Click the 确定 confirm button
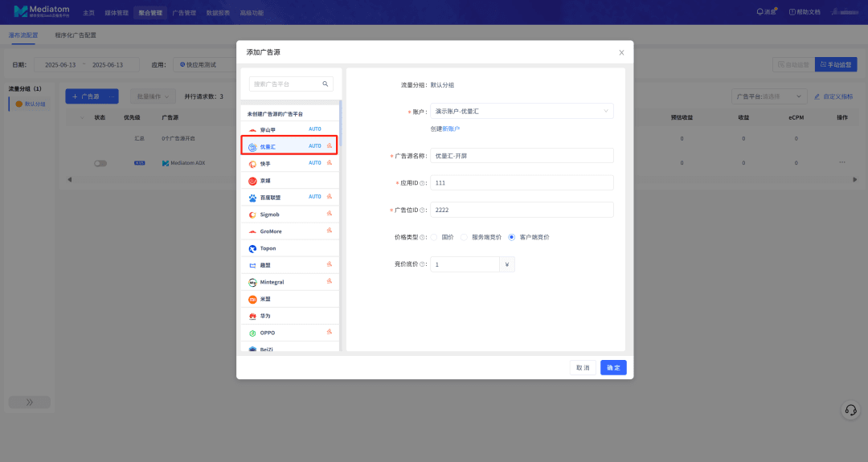868x462 pixels. pyautogui.click(x=613, y=367)
